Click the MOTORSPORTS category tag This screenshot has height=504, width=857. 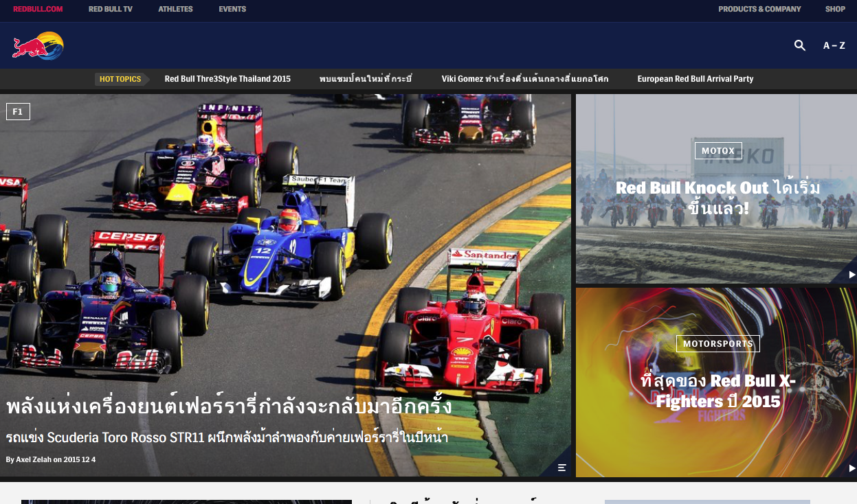click(718, 343)
